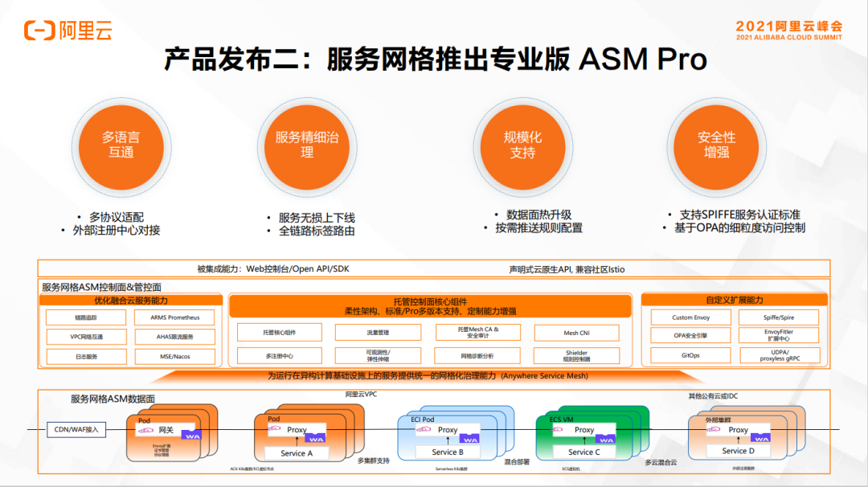The height and width of the screenshot is (487, 868).
Task: Click the Service B box
Action: [x=448, y=452]
